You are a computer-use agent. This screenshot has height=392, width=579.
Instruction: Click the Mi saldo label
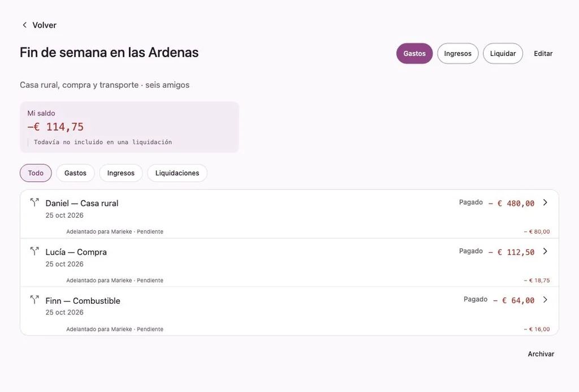41,114
